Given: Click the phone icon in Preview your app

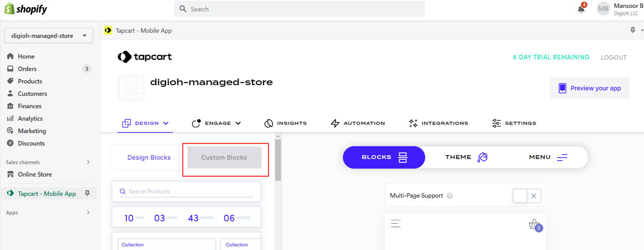Looking at the screenshot, I should point(562,88).
